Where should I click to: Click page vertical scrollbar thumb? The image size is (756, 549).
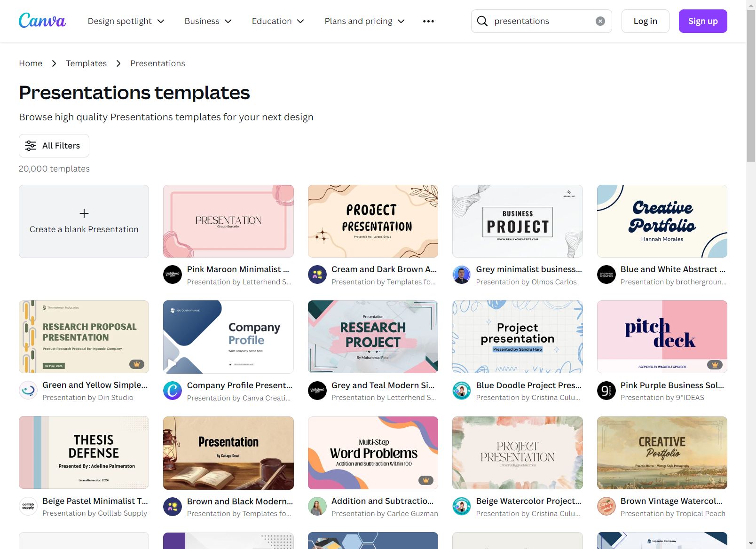[751, 86]
